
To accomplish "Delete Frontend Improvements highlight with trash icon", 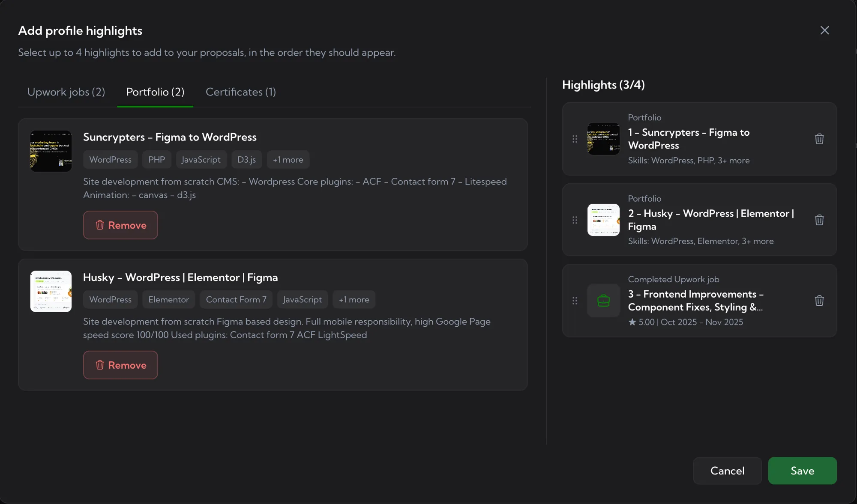I will (819, 301).
